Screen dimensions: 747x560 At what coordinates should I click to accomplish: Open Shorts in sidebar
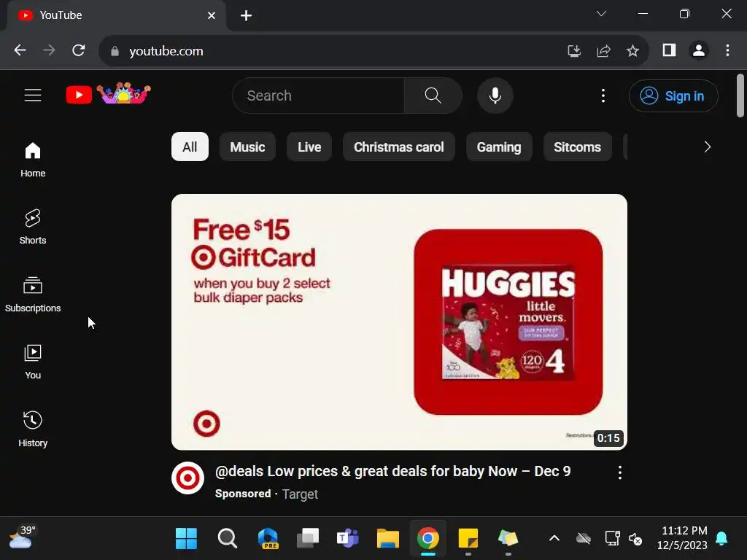click(33, 227)
